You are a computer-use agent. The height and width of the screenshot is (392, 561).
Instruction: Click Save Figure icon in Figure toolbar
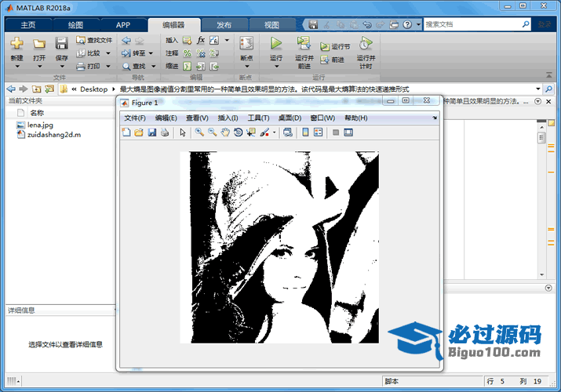pyautogui.click(x=152, y=132)
